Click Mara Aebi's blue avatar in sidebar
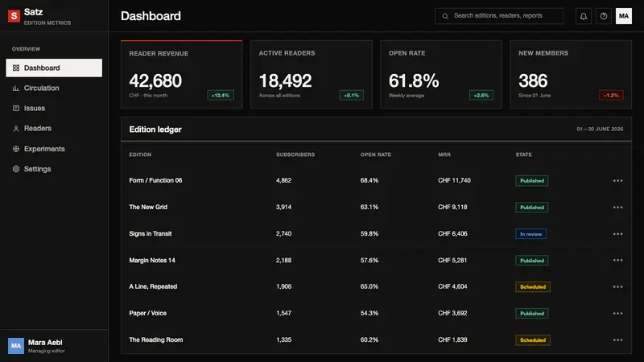644x362 pixels. point(16,346)
